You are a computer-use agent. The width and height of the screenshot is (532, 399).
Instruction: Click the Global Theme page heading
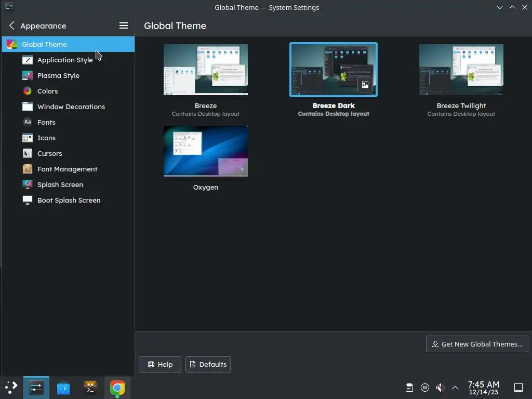(175, 26)
